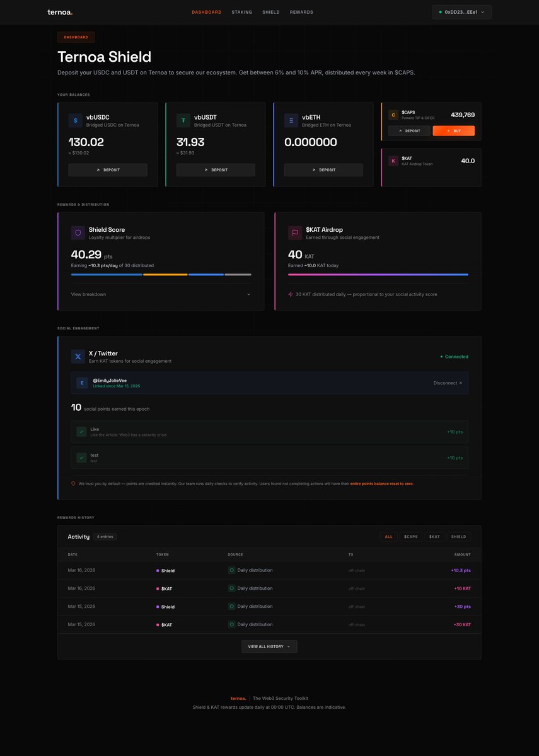Click the lightning icon beside KAT distribution note
The image size is (539, 756).
click(x=291, y=294)
